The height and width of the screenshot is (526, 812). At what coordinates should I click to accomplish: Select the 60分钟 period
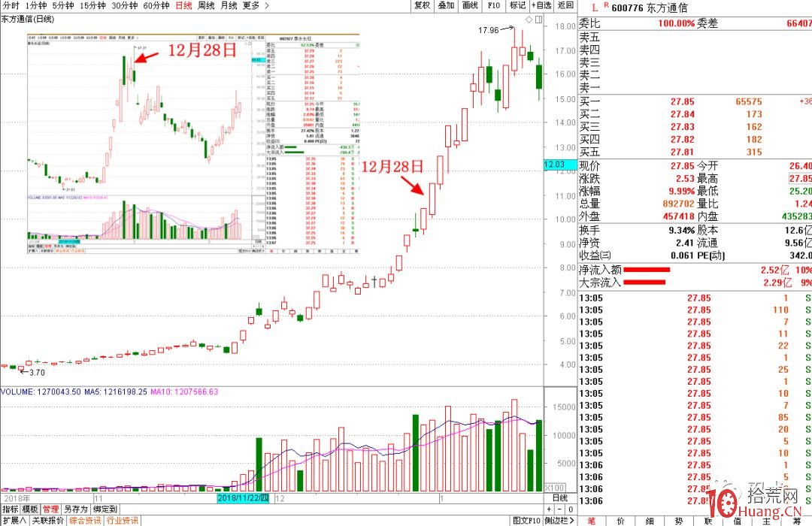(156, 6)
